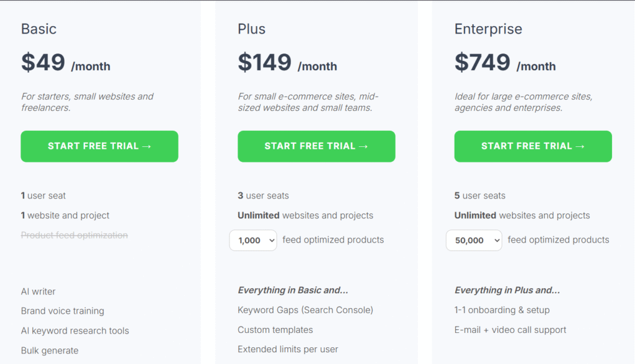
Task: Click the $49 per month price
Action: tap(66, 63)
